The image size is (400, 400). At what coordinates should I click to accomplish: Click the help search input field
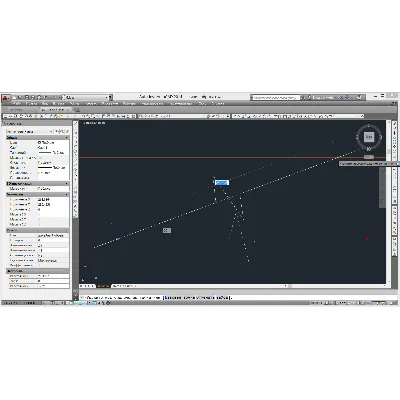(275, 97)
